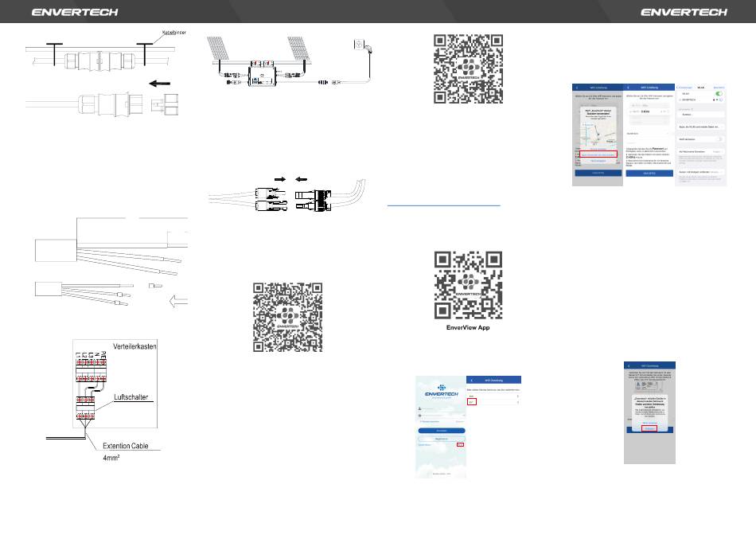Tap the back arrow in the location-popup WiFi screenshot
Viewport: 756px width, 535px height.
coord(577,88)
